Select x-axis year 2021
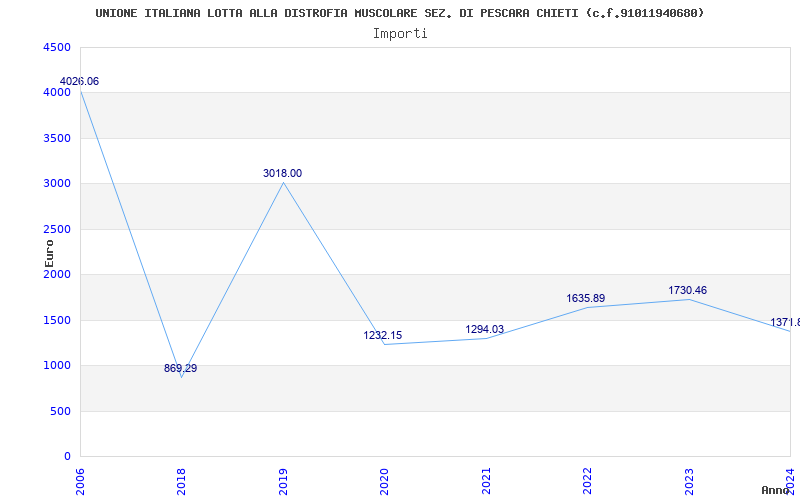 (x=486, y=481)
